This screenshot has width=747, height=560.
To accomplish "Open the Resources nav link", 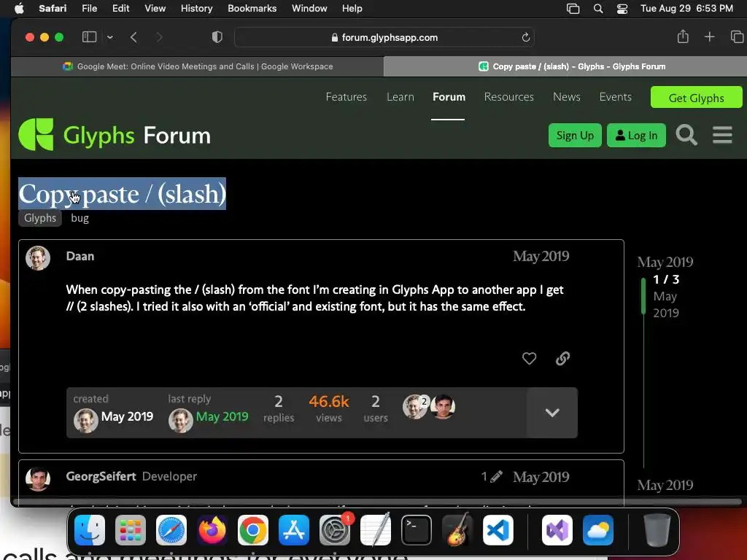I will point(508,97).
